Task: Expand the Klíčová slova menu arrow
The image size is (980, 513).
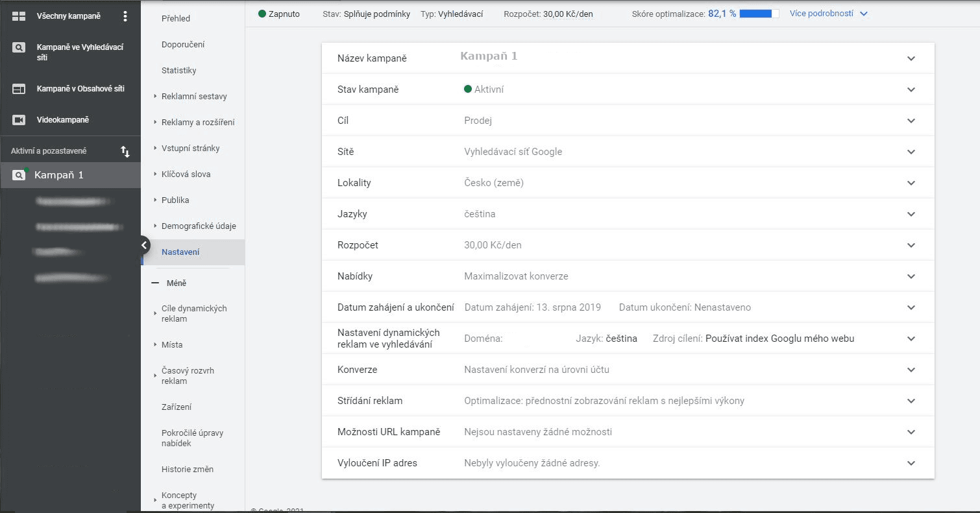Action: click(156, 174)
